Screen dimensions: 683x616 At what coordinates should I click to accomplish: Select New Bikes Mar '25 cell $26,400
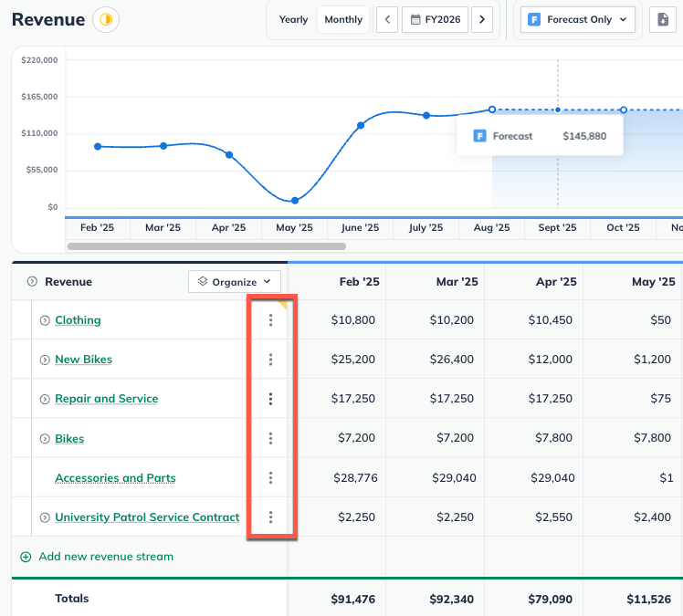pyautogui.click(x=452, y=360)
